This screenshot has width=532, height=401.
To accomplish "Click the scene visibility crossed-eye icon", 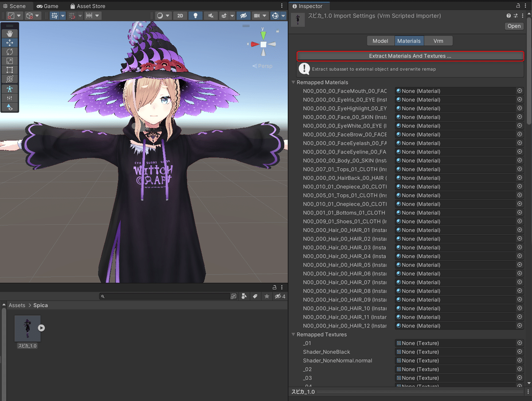I will click(x=243, y=15).
